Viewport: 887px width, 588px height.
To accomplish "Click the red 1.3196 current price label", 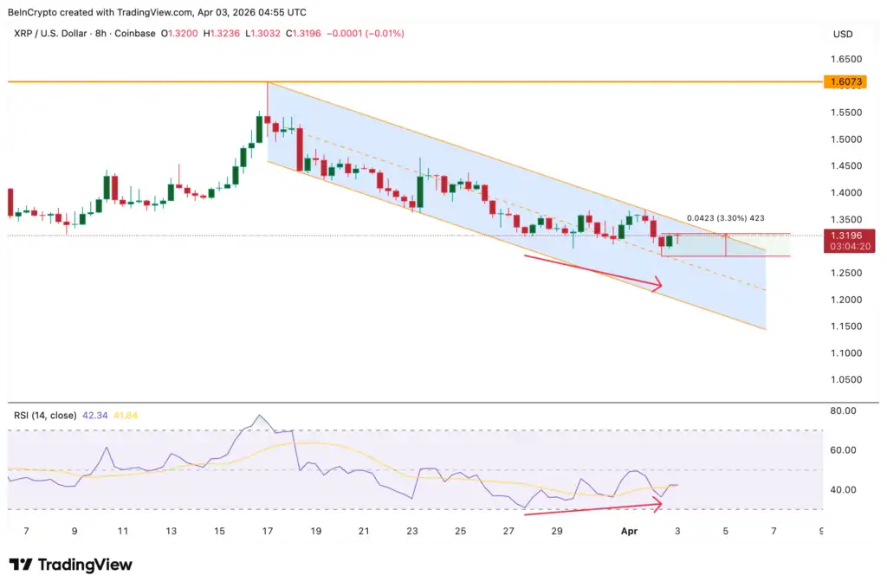I will (845, 235).
